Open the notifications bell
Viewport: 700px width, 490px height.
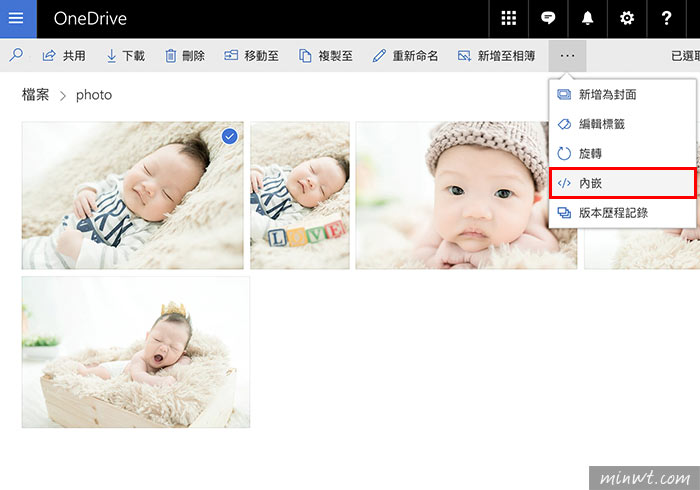click(x=587, y=18)
